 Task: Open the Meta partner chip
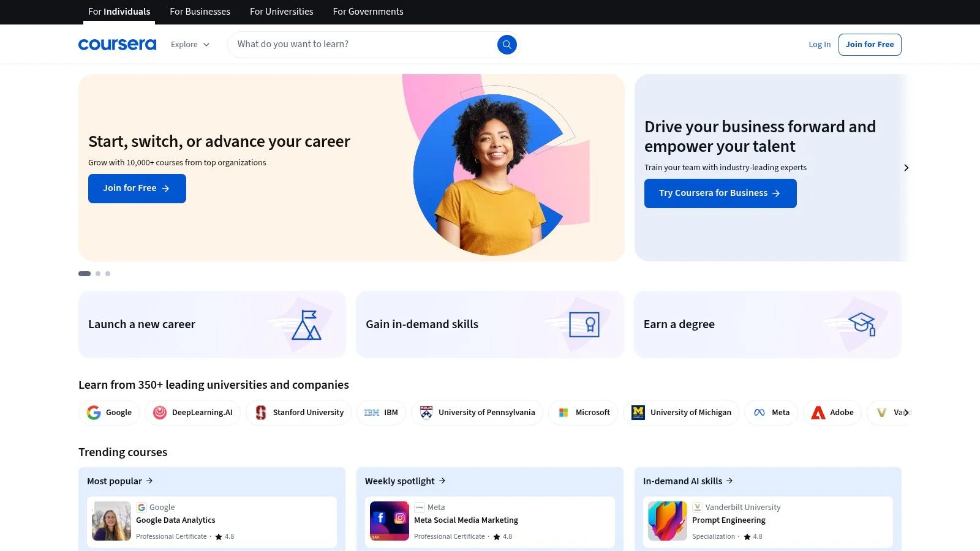pos(771,413)
